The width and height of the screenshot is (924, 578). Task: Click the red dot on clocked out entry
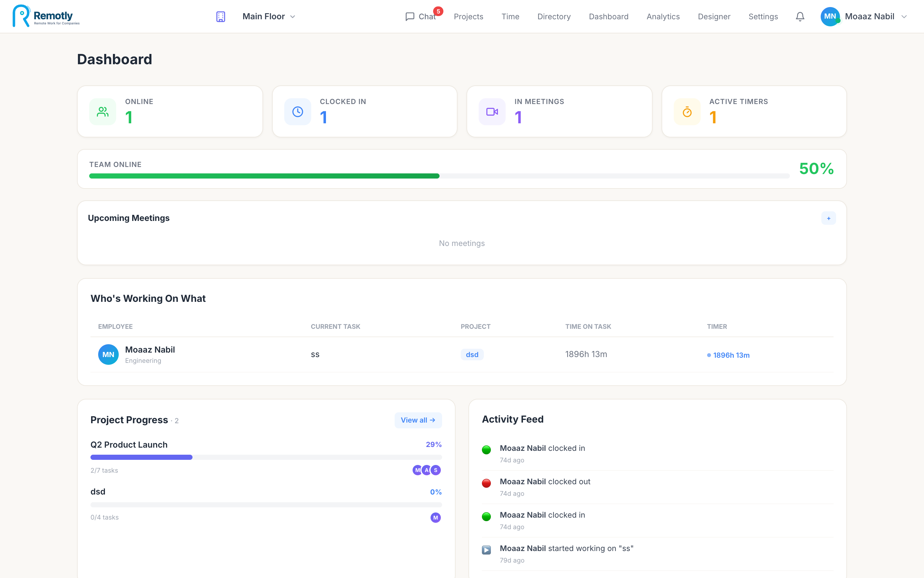click(486, 483)
